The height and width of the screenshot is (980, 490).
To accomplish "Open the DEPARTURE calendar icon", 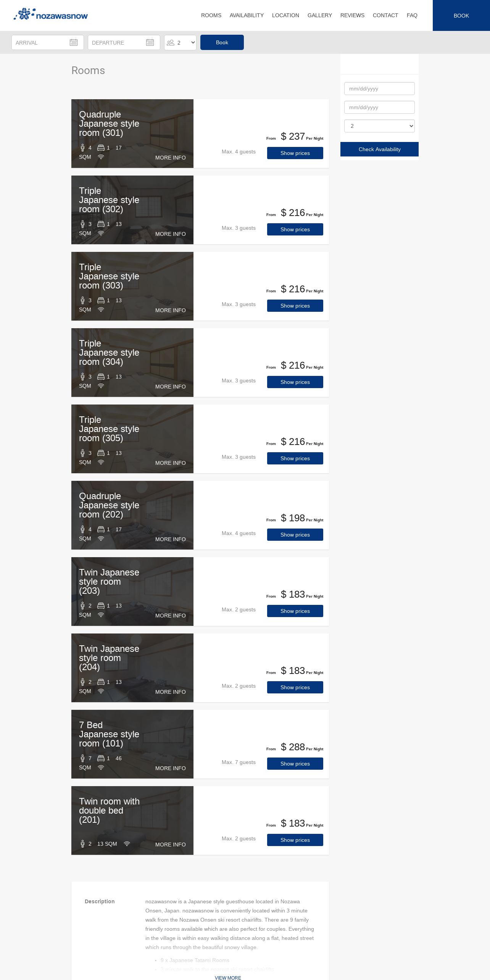I will tap(150, 42).
